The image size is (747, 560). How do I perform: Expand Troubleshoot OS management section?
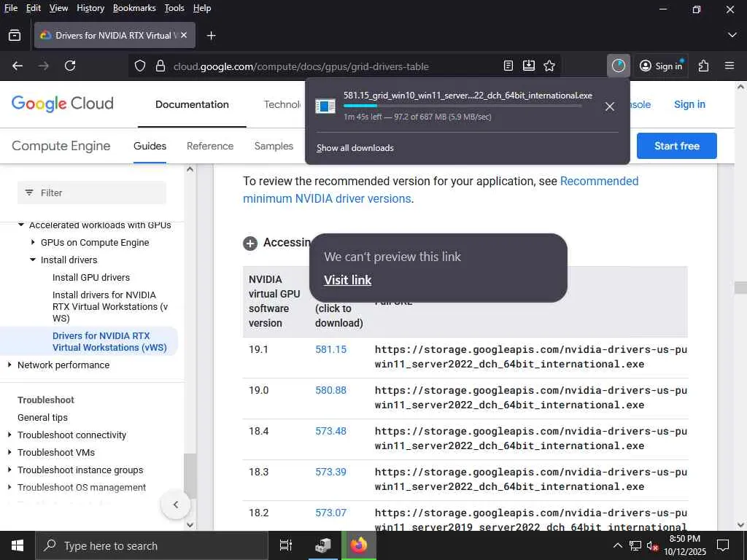[x=9, y=488]
